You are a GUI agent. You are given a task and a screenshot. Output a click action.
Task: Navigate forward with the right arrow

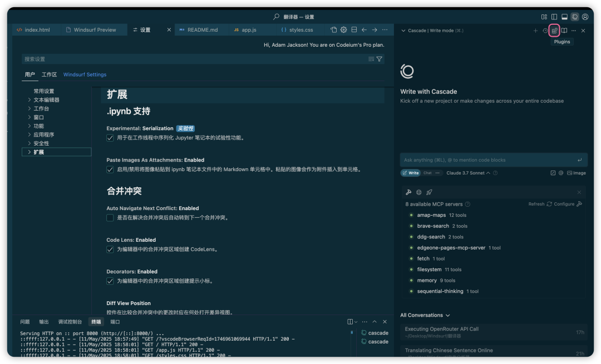click(375, 30)
